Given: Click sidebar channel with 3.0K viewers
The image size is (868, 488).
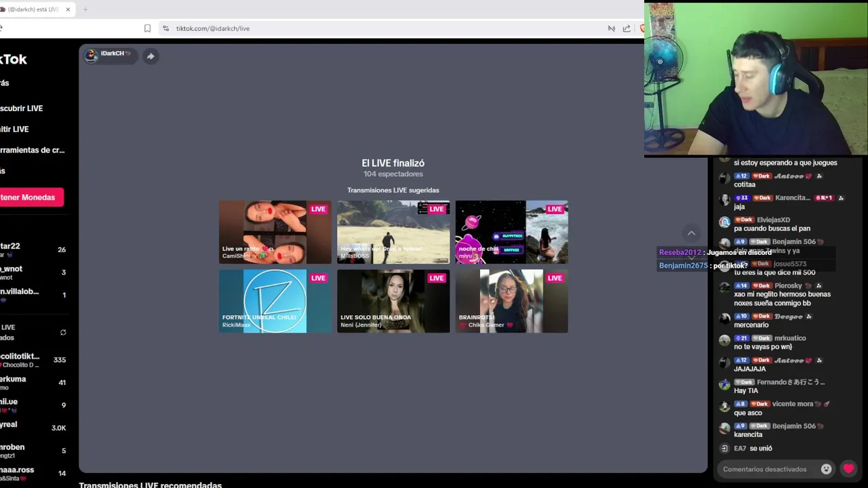Looking at the screenshot, I should [x=33, y=428].
